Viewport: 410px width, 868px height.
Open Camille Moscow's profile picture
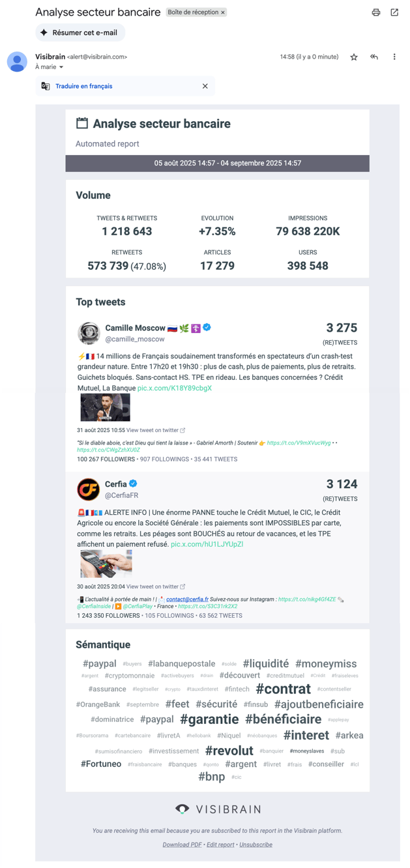pyautogui.click(x=89, y=332)
